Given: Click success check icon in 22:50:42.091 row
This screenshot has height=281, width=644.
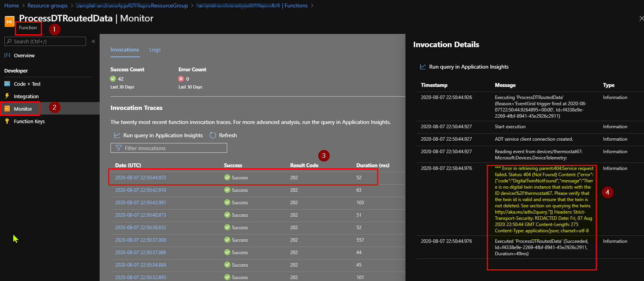Looking at the screenshot, I should pyautogui.click(x=227, y=202).
